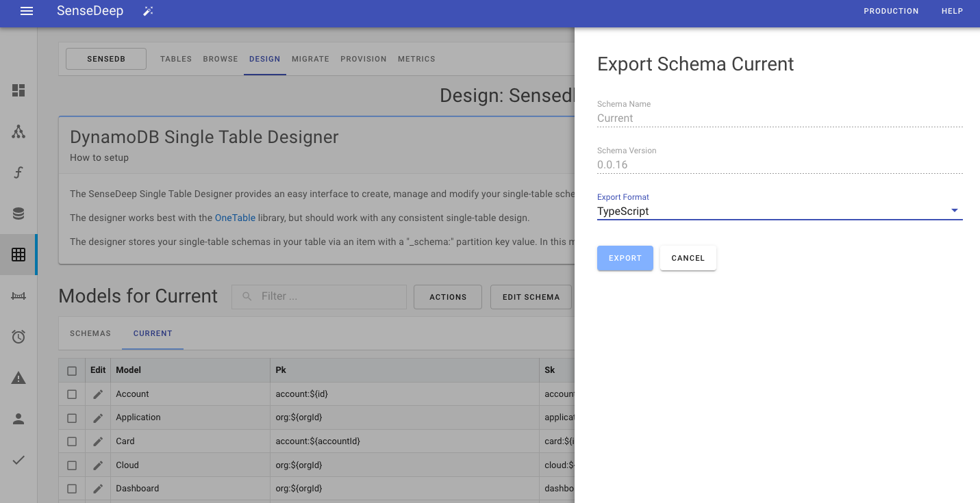Viewport: 980px width, 503px height.
Task: Toggle the select-all checkbox in the table header
Action: point(72,370)
